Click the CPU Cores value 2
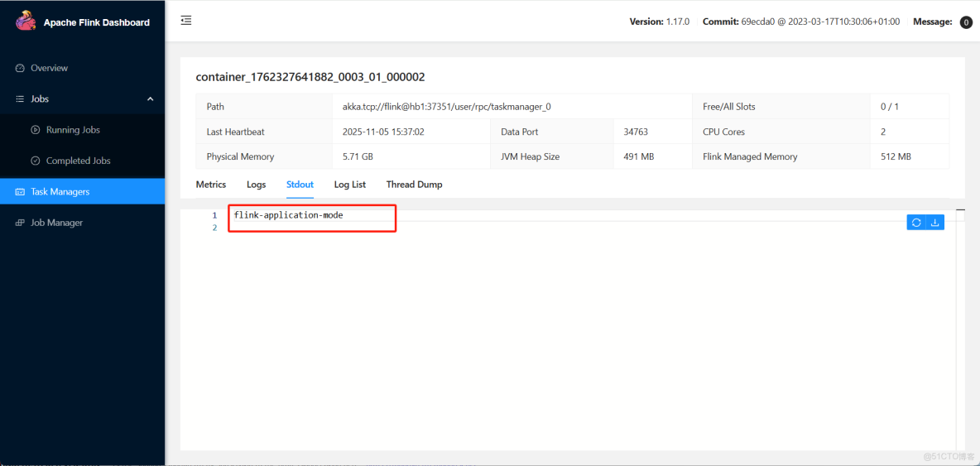 [883, 132]
